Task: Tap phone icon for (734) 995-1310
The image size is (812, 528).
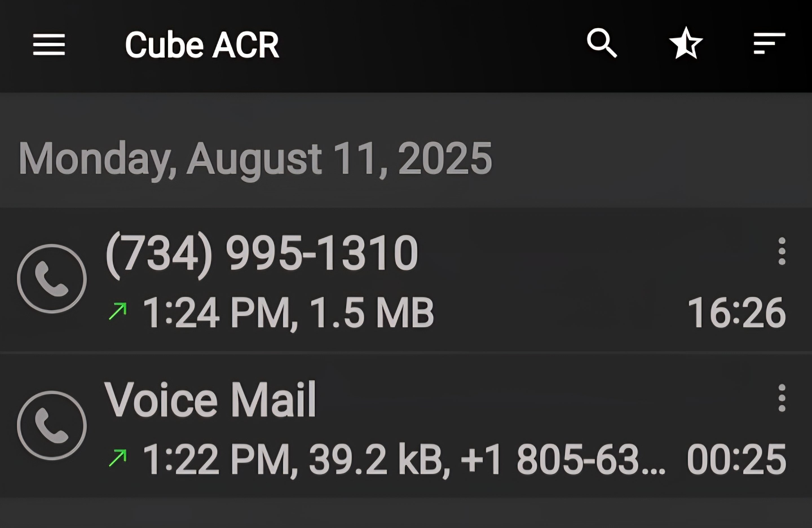Action: click(x=52, y=278)
